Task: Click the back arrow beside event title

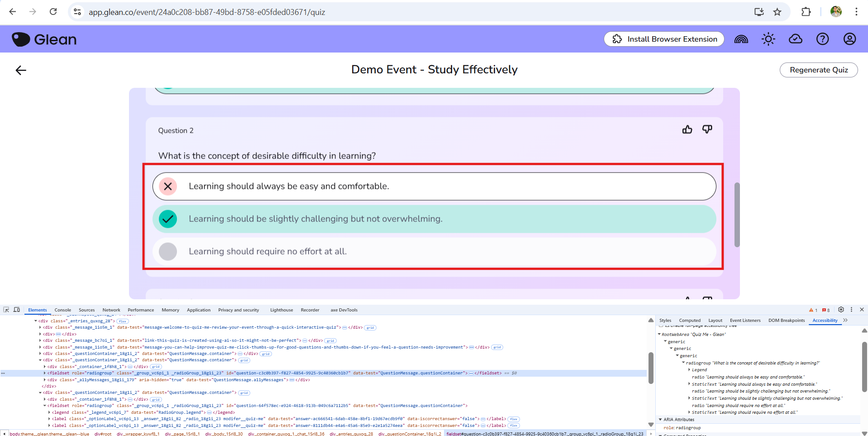Action: pyautogui.click(x=21, y=70)
